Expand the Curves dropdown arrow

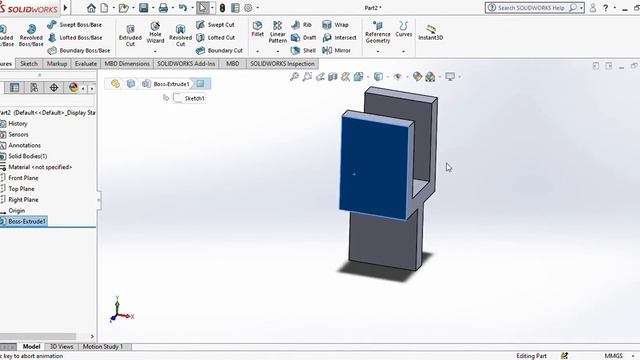(403, 51)
